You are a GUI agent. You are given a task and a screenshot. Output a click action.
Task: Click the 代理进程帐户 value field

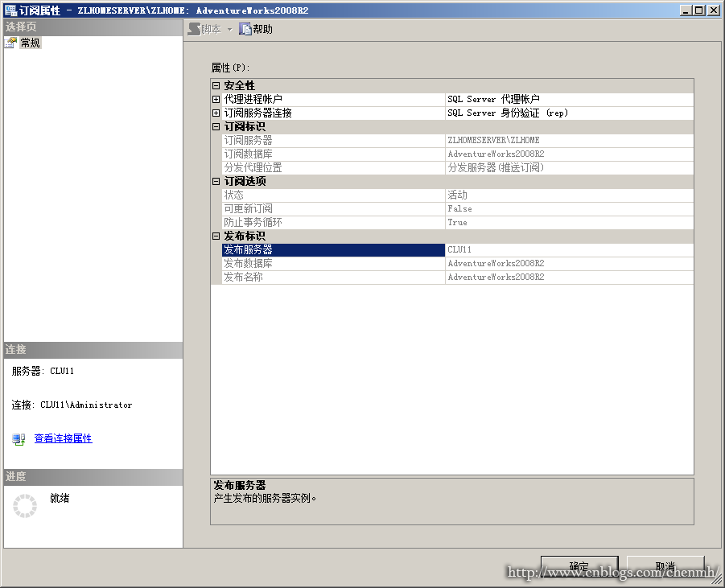tap(569, 100)
